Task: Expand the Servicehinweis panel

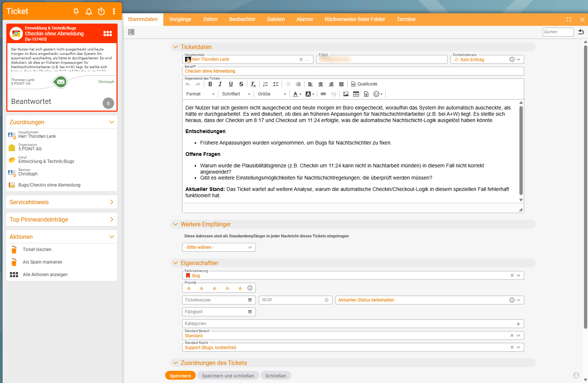Action: pyautogui.click(x=112, y=202)
